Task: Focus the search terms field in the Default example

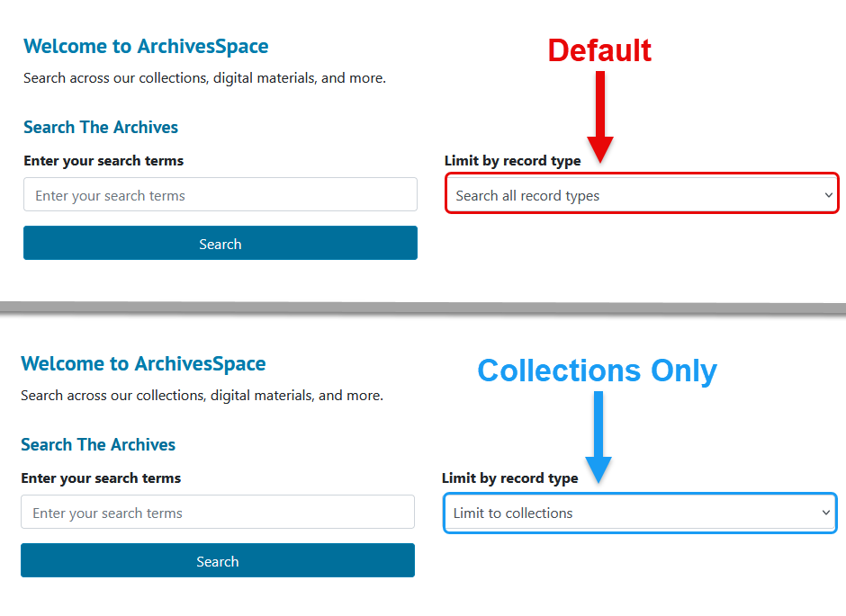Action: pos(220,195)
